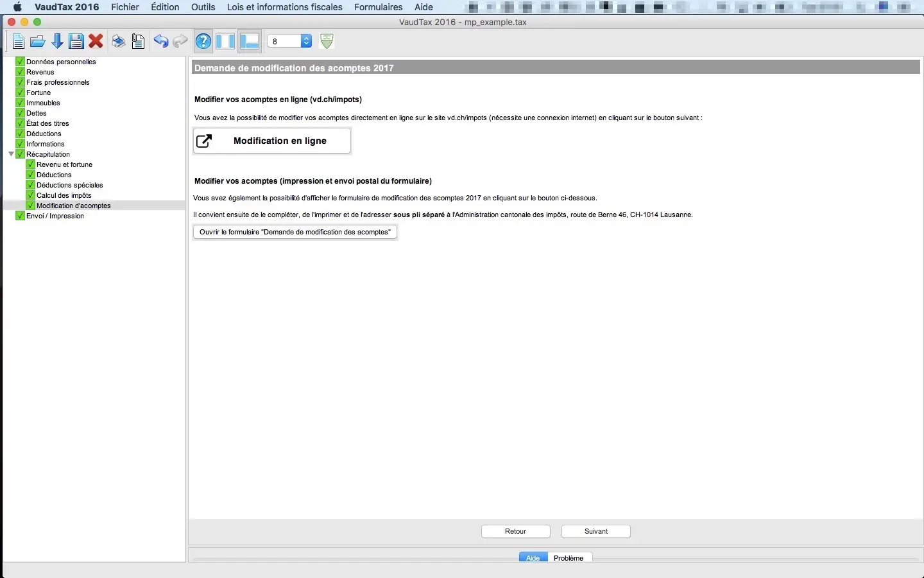Toggle the bottom panel layout icon
Screen dimensions: 924x578
tap(250, 42)
